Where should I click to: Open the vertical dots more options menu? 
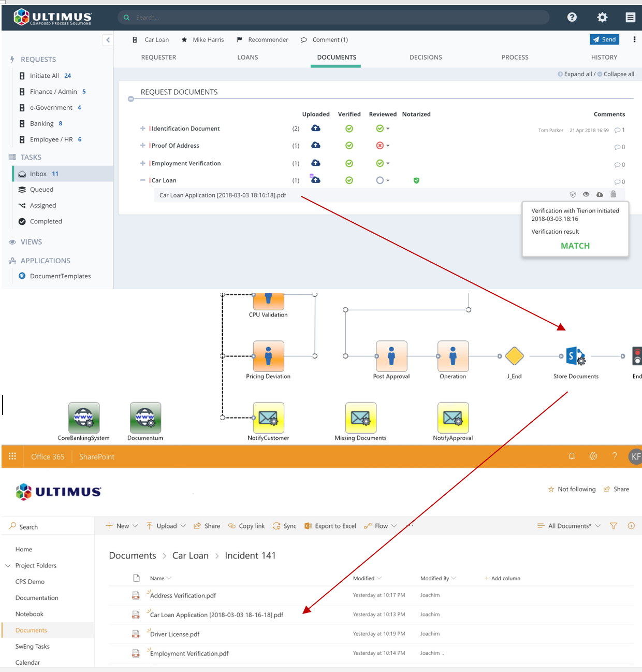(x=634, y=39)
